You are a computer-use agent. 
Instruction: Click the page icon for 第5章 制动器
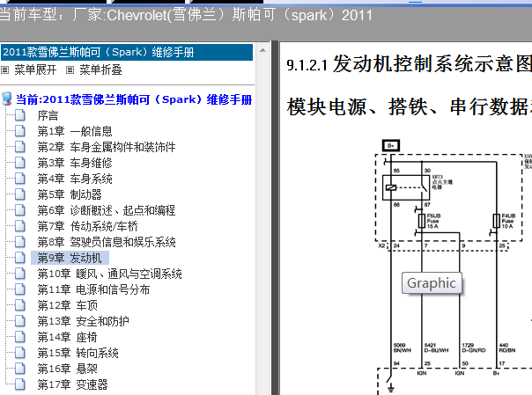pos(20,194)
